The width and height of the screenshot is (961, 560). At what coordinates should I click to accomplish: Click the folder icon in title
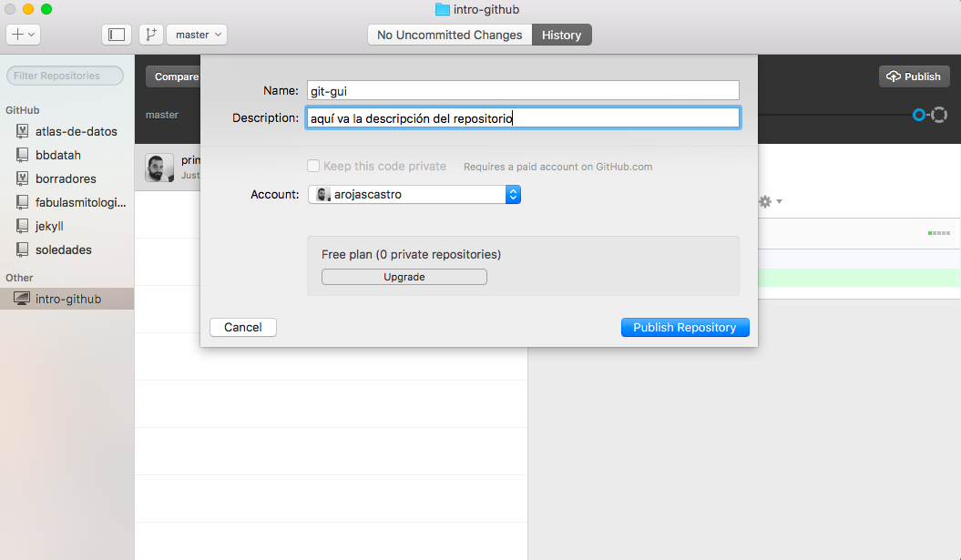point(443,10)
